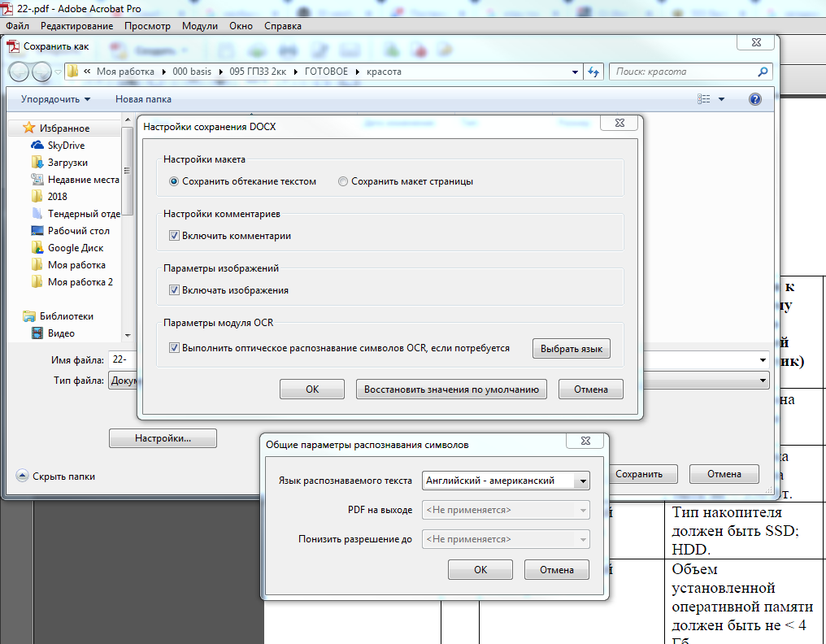Image resolution: width=826 pixels, height=644 pixels.
Task: Collapse folders with Скрыть папки
Action: coord(55,476)
